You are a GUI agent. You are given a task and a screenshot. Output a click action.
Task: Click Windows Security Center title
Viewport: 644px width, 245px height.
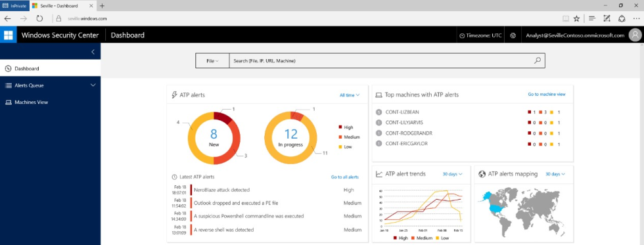[x=60, y=35]
